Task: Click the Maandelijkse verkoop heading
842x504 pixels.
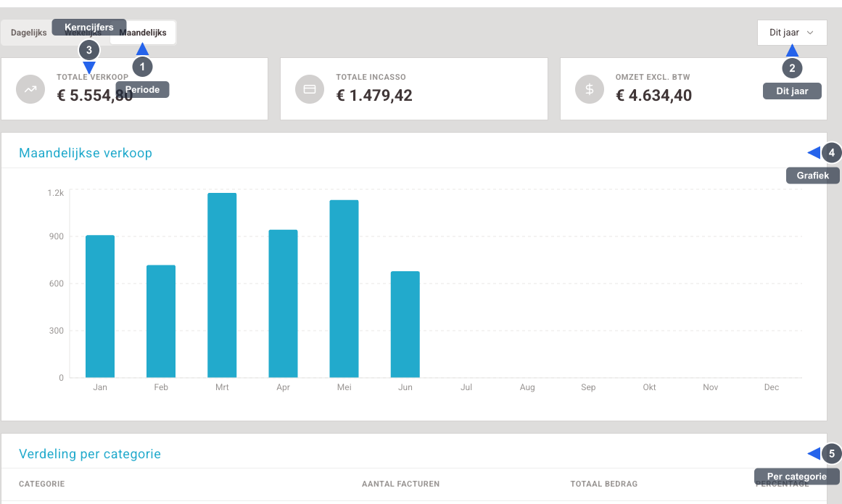Action: coord(86,153)
